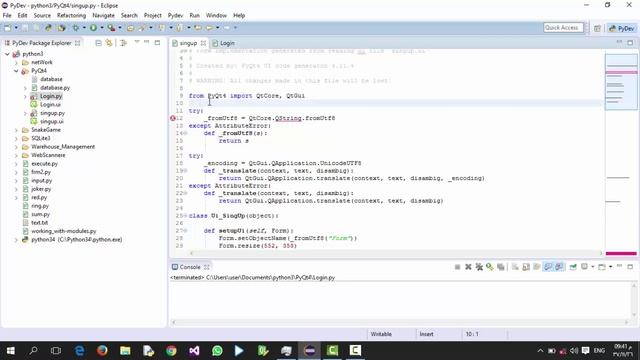
Task: Toggle Show Console on standard output change
Action: (x=548, y=267)
